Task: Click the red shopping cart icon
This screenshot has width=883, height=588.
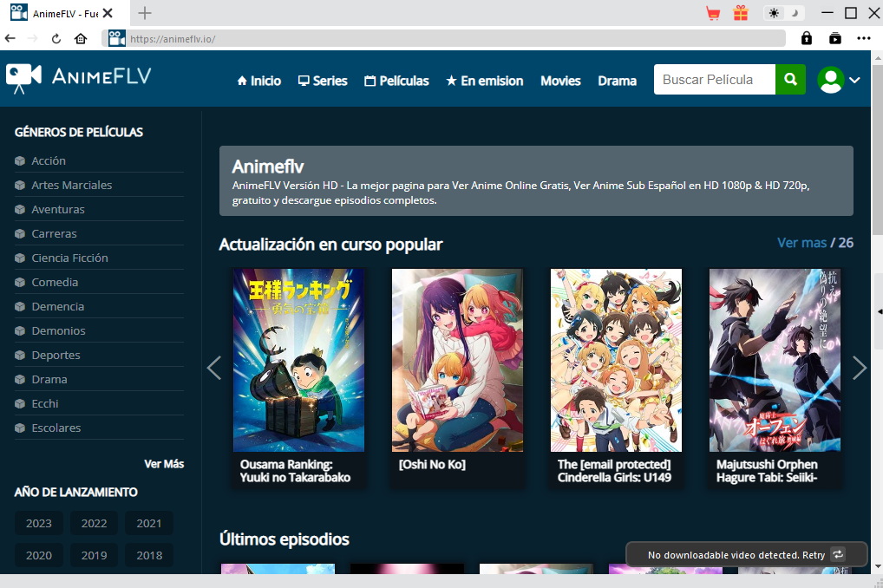Action: pos(713,13)
